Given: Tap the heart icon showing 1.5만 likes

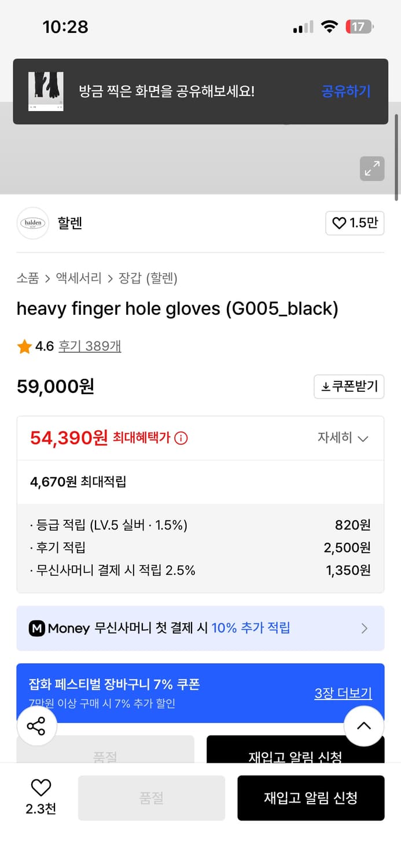Looking at the screenshot, I should click(x=339, y=223).
